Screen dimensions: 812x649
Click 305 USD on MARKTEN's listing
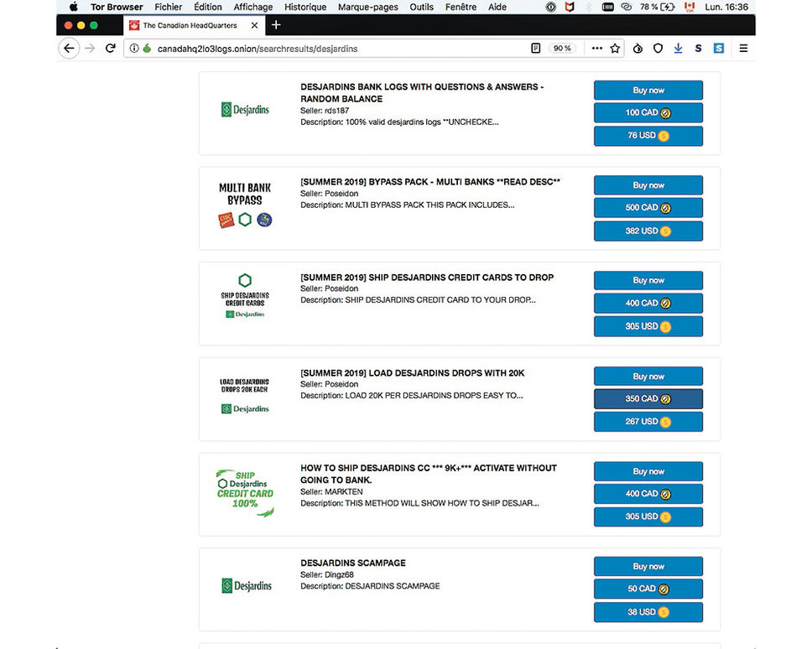coord(648,517)
